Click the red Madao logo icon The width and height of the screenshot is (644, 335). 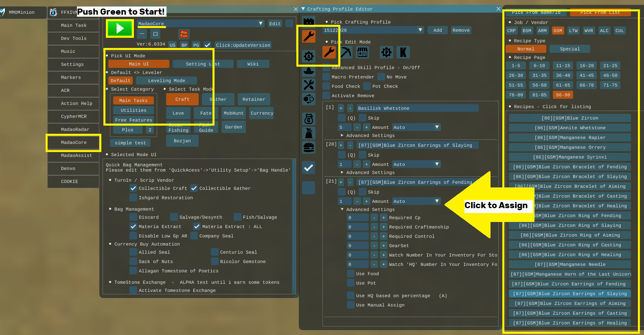pyautogui.click(x=184, y=34)
